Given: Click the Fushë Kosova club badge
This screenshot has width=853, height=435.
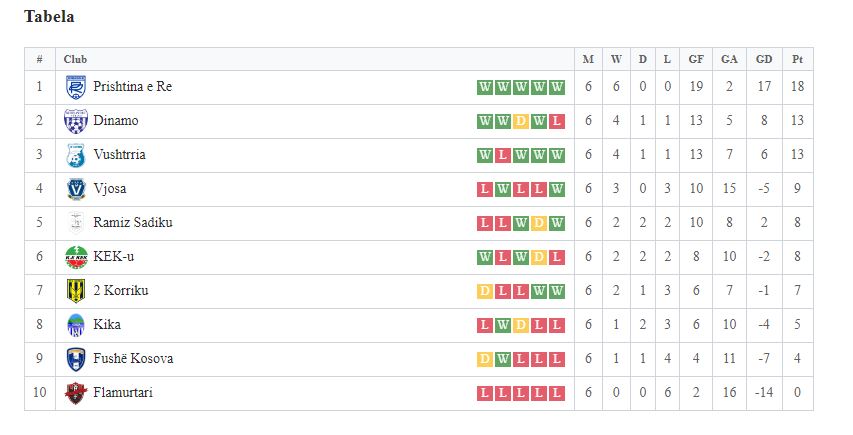Looking at the screenshot, I should [x=76, y=359].
